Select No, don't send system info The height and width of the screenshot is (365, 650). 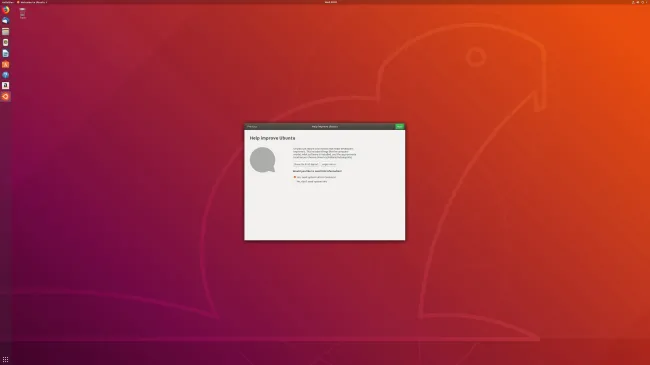(x=312, y=181)
